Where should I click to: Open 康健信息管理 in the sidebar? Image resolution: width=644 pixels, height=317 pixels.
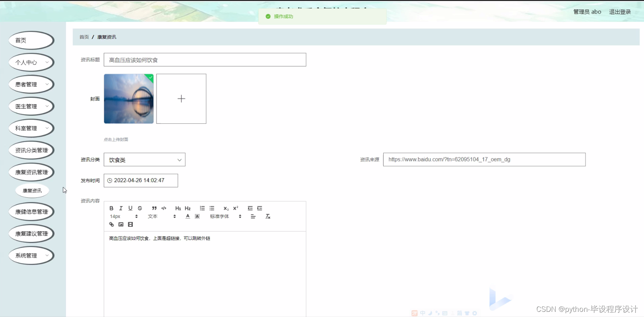(31, 212)
